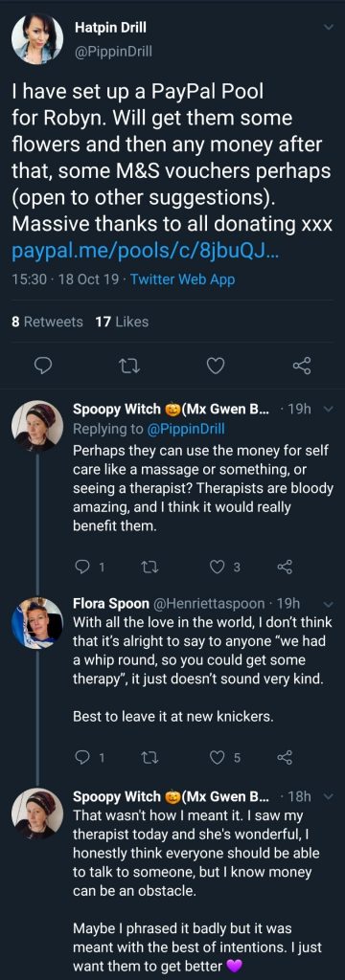Screen dimensions: 345x980
Task: View the 17 Likes list
Action: [122, 322]
